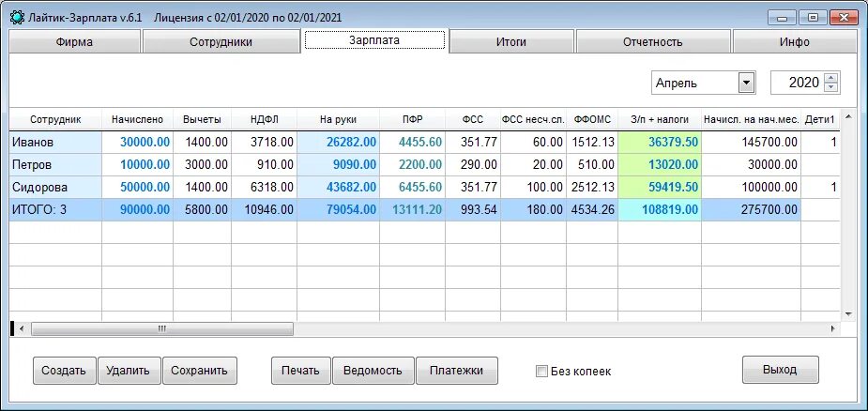This screenshot has height=411, width=868.
Task: Click the З/п + налоги column header
Action: click(x=660, y=119)
